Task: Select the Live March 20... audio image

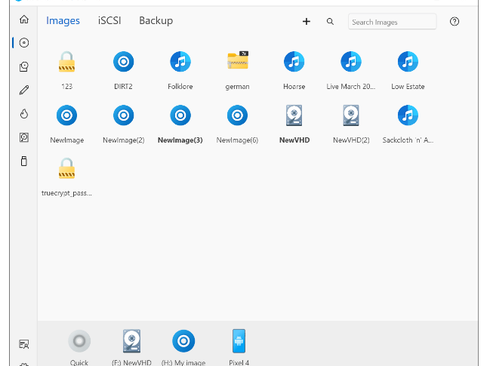Action: click(x=351, y=70)
